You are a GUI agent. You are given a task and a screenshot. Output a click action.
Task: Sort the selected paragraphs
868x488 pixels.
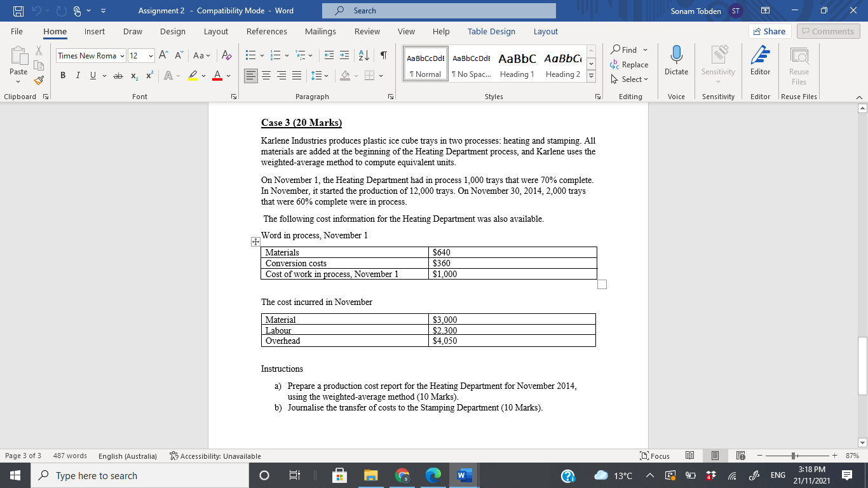point(362,56)
